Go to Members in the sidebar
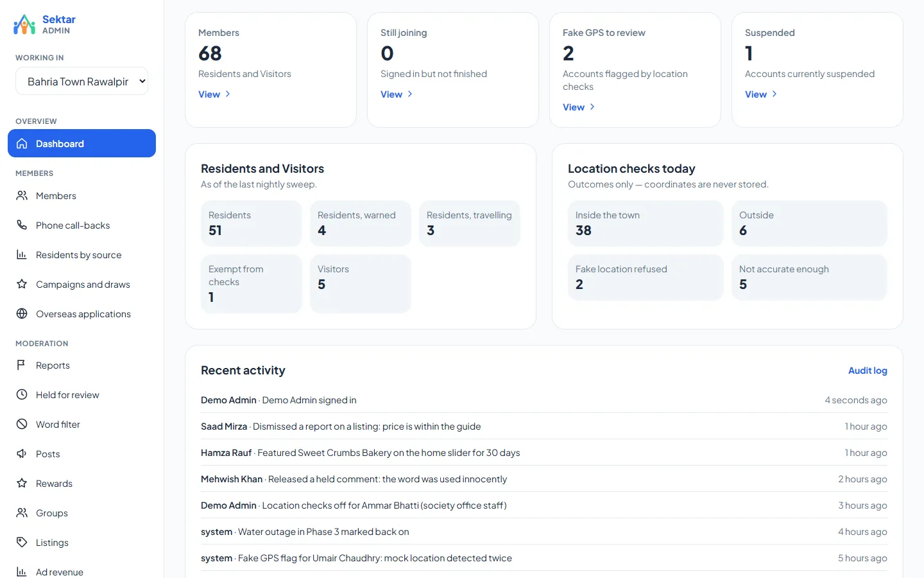Image resolution: width=924 pixels, height=578 pixels. pyautogui.click(x=81, y=196)
